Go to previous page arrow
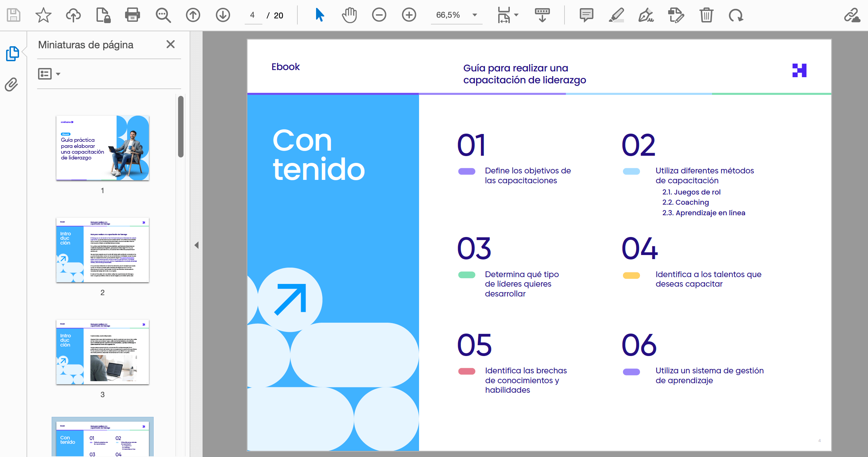868x457 pixels. 193,15
